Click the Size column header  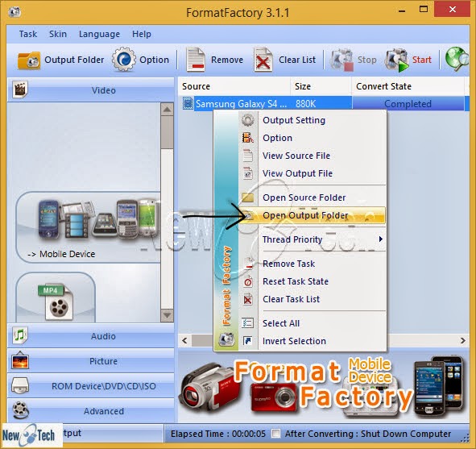321,86
